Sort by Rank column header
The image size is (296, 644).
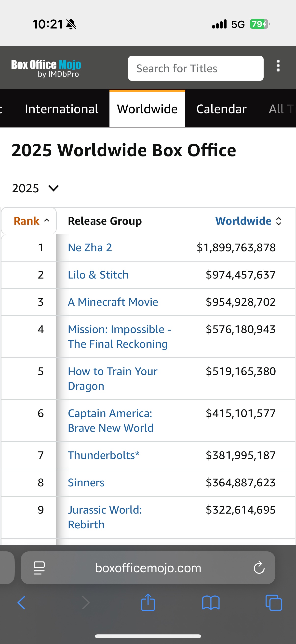[x=29, y=221]
